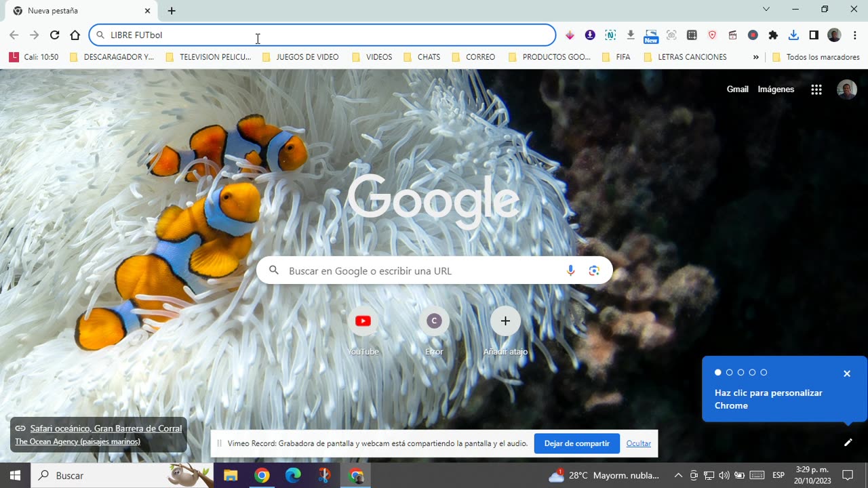
Task: Open the dark selection-capture extension
Action: [x=692, y=35]
